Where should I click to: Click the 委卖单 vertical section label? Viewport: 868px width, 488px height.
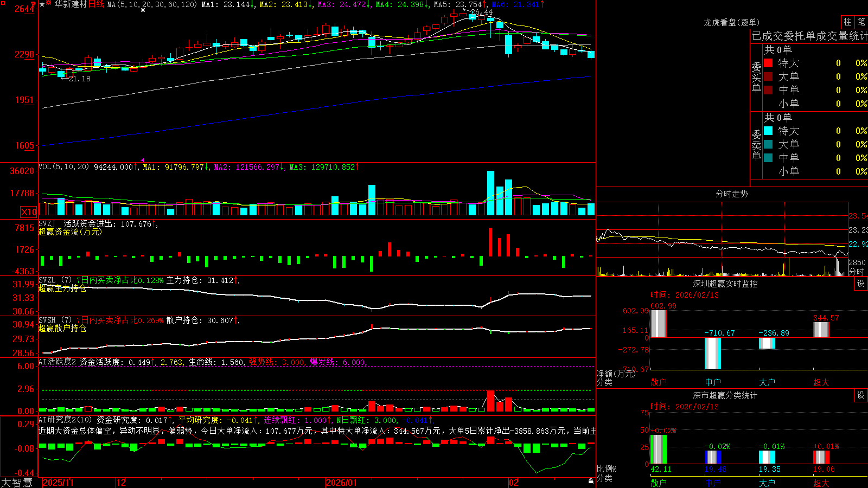(756, 145)
